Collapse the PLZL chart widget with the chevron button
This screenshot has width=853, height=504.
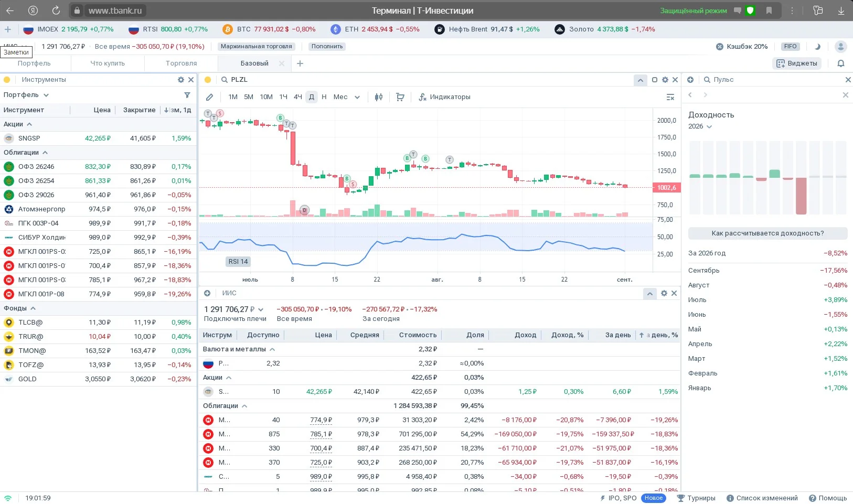tap(640, 80)
